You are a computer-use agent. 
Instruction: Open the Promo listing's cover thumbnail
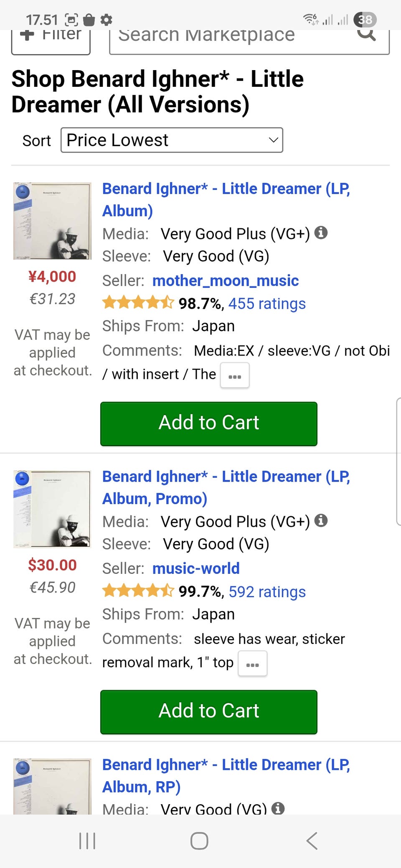pos(52,509)
